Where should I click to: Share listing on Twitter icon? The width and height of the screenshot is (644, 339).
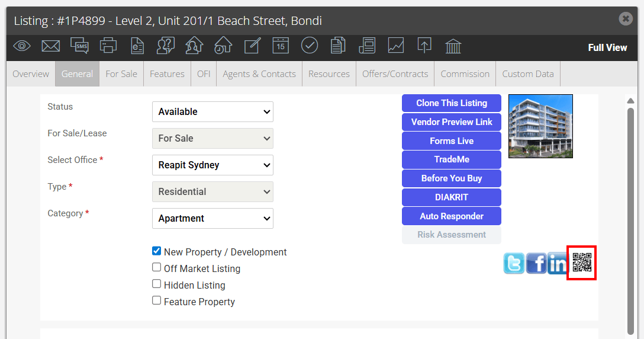coord(514,263)
